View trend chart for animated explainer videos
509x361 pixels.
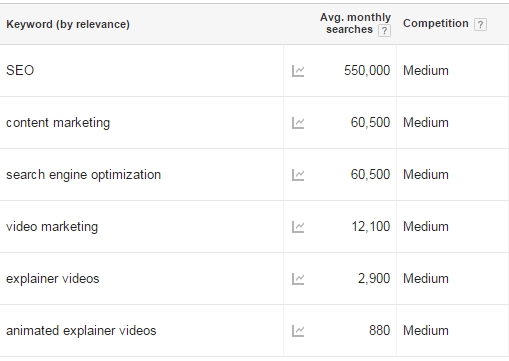pos(298,331)
